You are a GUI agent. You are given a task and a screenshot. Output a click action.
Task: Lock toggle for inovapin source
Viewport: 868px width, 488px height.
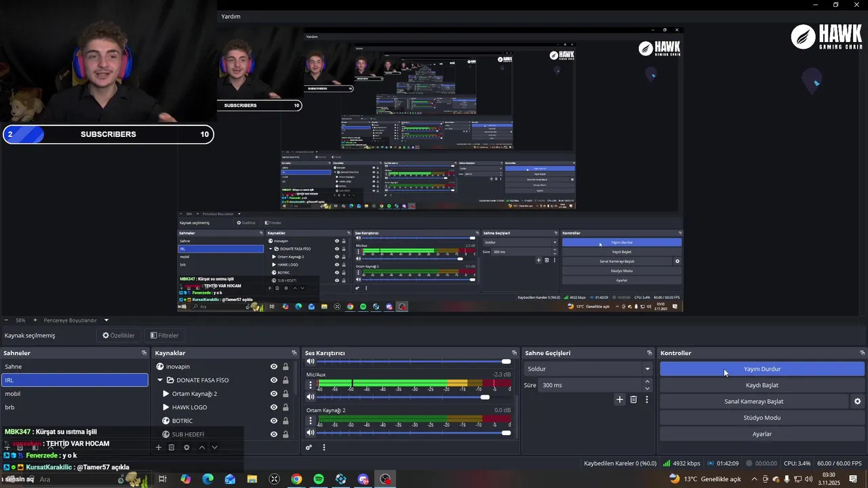(285, 367)
